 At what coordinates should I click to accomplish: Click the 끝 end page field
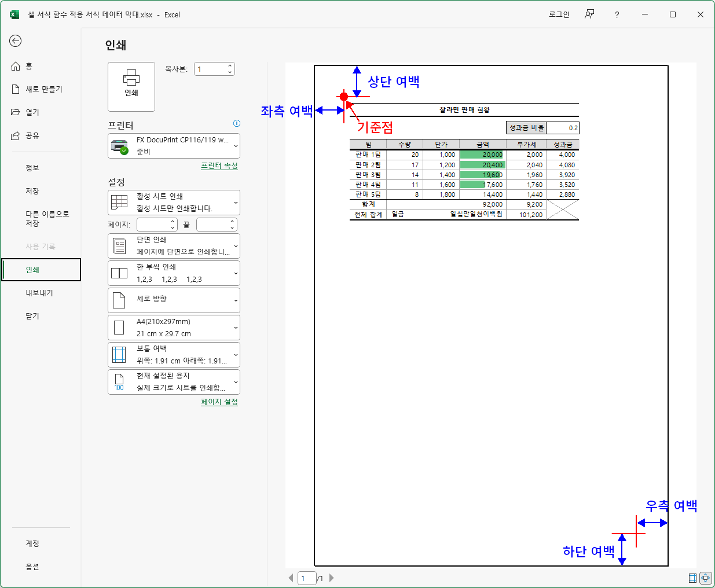(x=212, y=225)
